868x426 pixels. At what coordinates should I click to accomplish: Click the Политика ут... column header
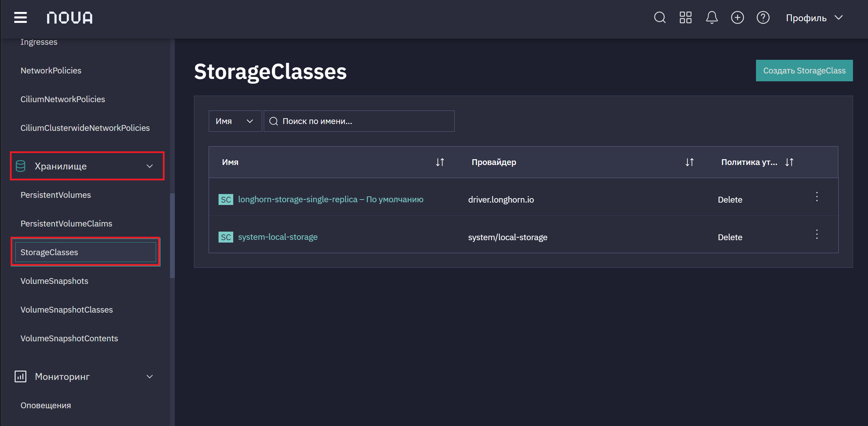[x=749, y=162]
